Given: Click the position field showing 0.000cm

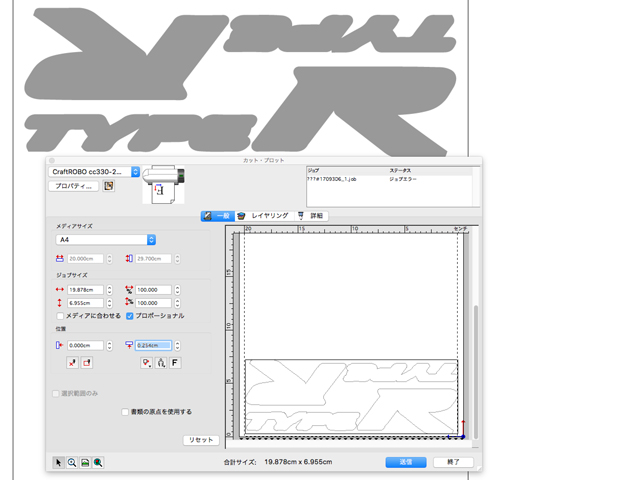Looking at the screenshot, I should click(x=85, y=346).
